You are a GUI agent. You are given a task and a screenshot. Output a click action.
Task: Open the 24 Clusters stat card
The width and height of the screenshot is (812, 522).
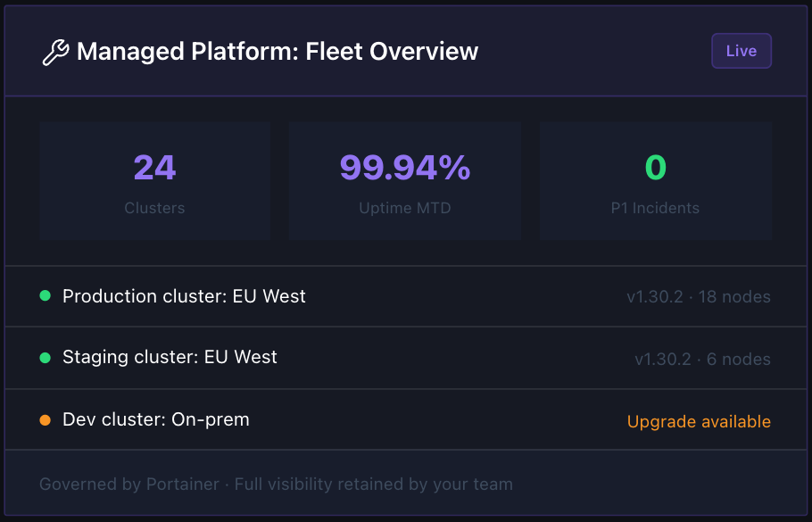[155, 181]
